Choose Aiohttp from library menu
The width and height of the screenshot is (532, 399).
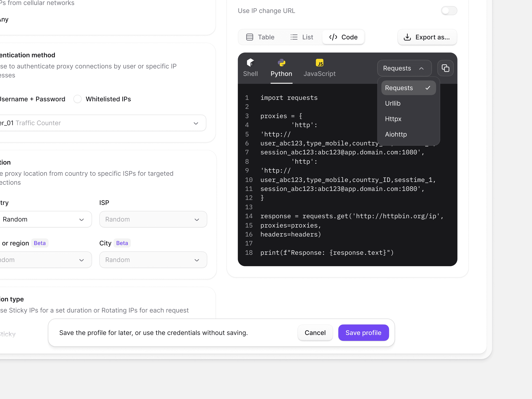396,134
